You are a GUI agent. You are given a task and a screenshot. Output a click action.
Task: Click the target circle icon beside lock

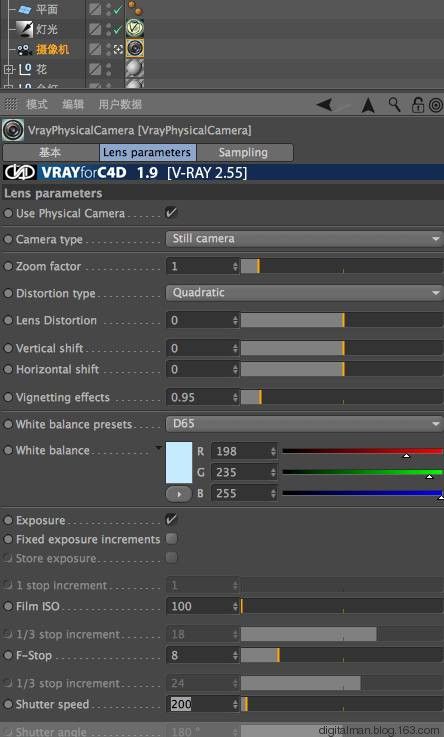coord(436,105)
